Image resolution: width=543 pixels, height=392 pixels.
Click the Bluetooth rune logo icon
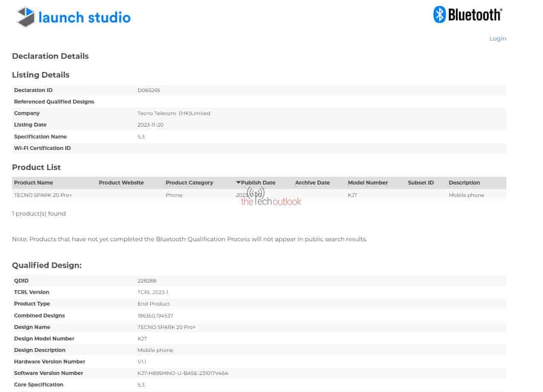click(x=439, y=14)
